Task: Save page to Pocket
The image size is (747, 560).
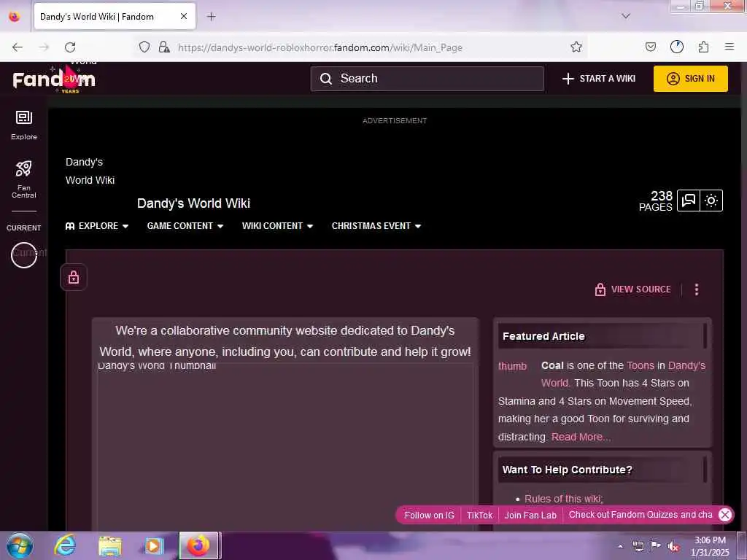Action: tap(651, 47)
